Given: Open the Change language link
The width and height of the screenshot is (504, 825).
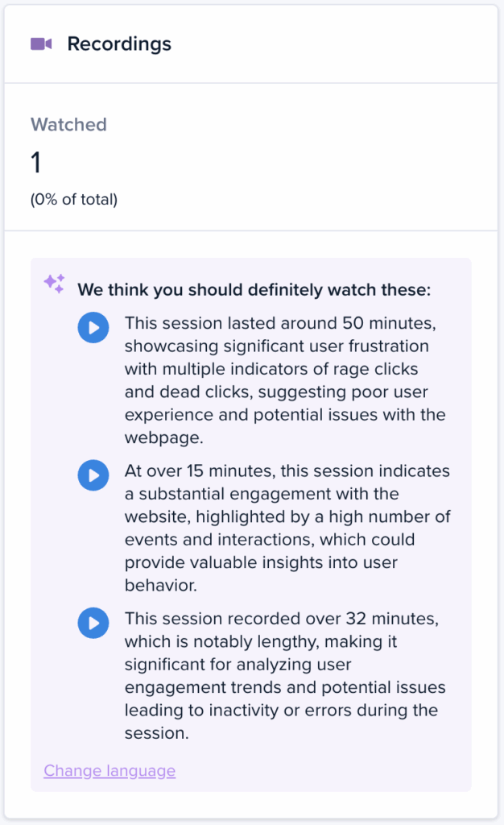Looking at the screenshot, I should pos(109,771).
